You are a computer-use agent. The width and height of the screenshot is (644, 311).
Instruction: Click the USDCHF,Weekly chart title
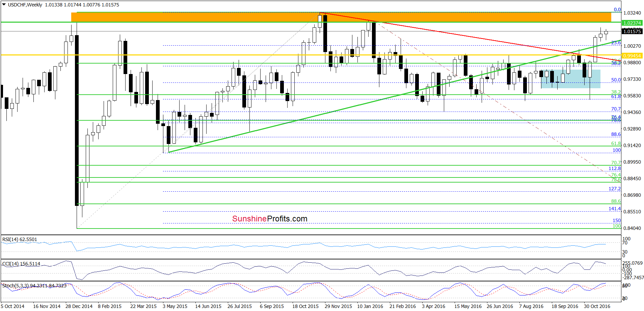click(25, 5)
